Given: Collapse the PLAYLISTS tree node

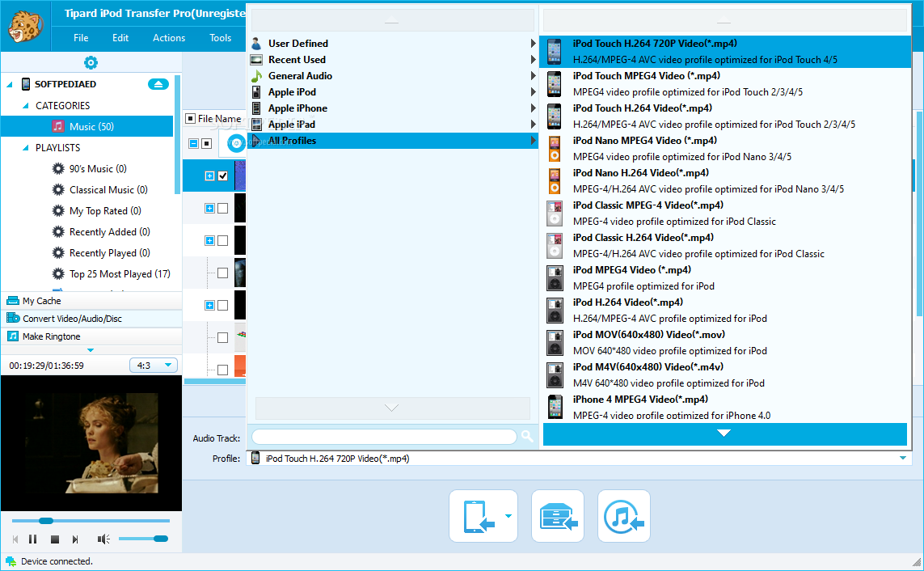Looking at the screenshot, I should click(25, 148).
